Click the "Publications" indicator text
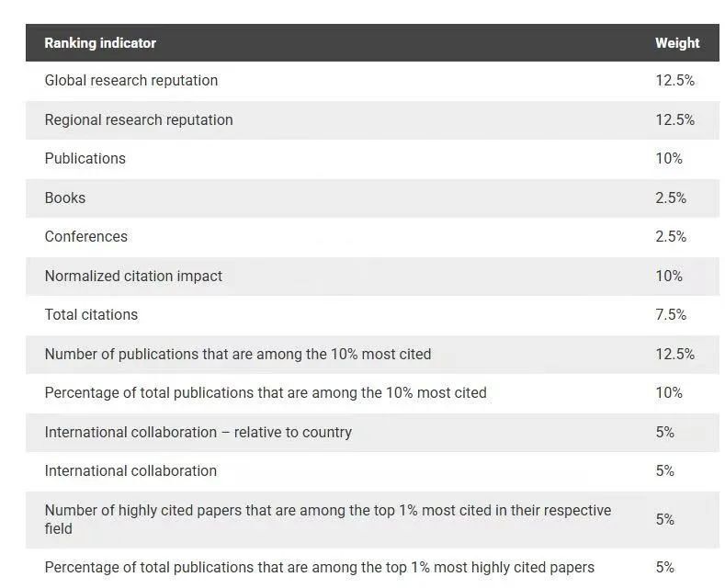725x588 pixels. pyautogui.click(x=85, y=159)
